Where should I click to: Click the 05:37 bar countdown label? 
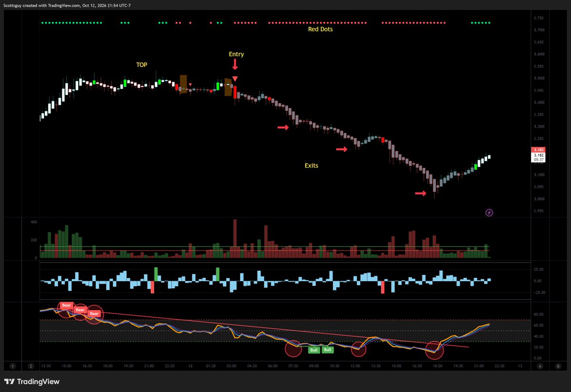539,160
